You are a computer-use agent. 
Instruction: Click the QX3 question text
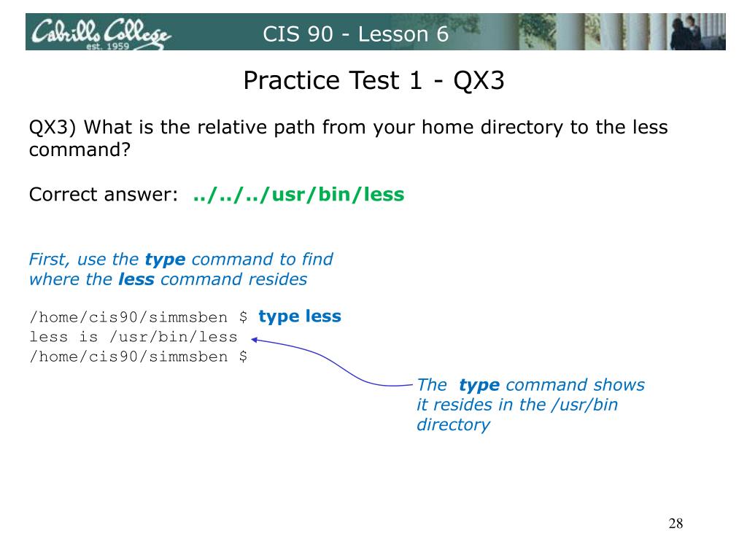pos(348,138)
